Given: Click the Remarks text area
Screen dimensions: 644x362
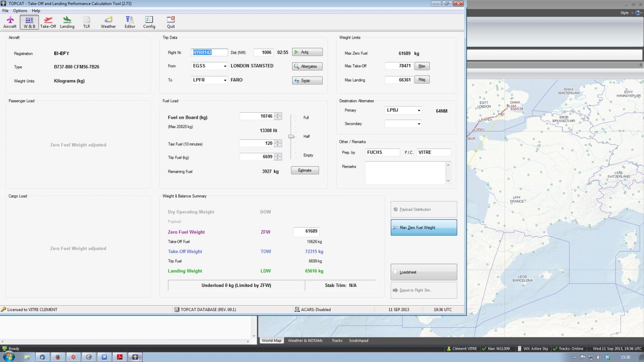Looking at the screenshot, I should pos(405,173).
